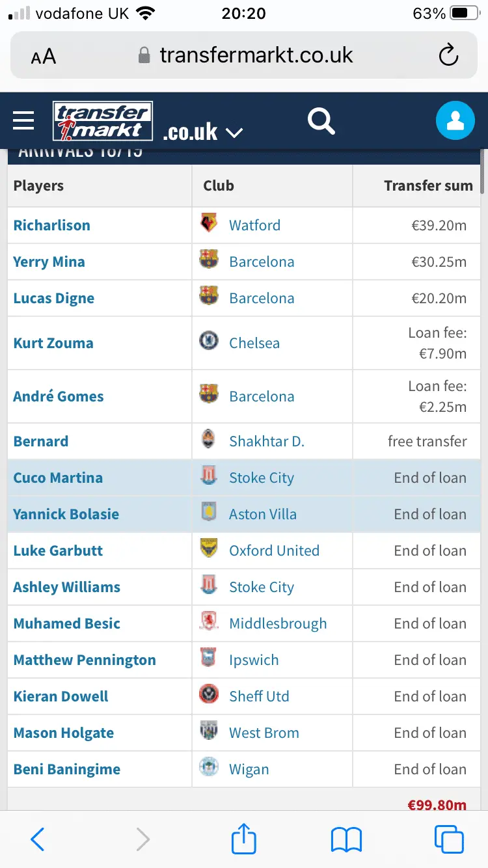The width and height of the screenshot is (488, 868).
Task: Open the AA text size menu
Action: tap(44, 57)
